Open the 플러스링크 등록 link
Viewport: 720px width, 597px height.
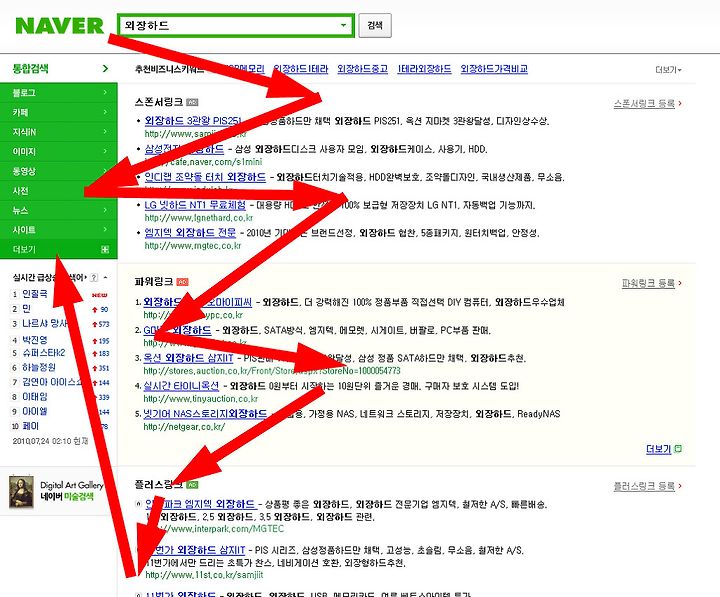(644, 486)
